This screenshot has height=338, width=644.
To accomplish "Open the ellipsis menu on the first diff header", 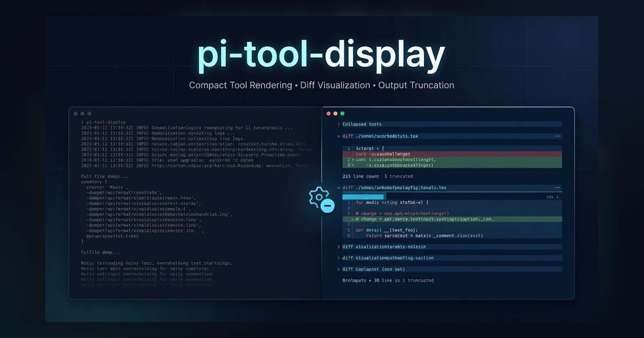I will tap(557, 136).
